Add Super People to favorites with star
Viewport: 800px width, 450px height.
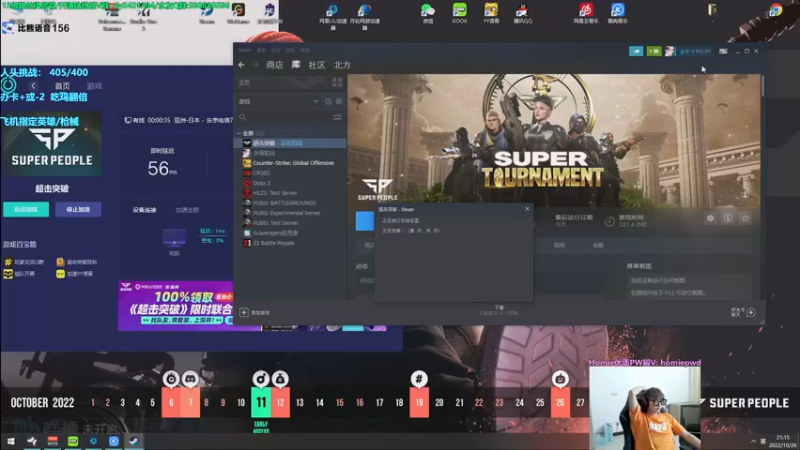tap(745, 218)
